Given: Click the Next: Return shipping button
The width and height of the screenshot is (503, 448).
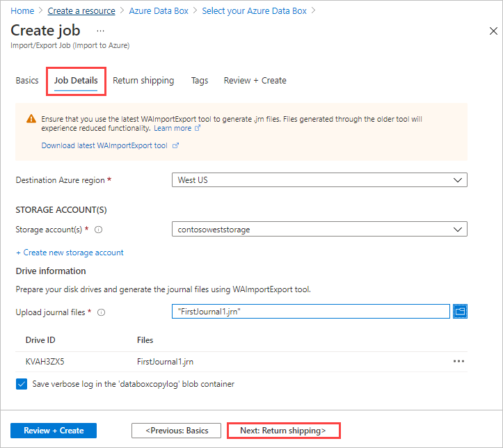Looking at the screenshot, I should click(283, 431).
